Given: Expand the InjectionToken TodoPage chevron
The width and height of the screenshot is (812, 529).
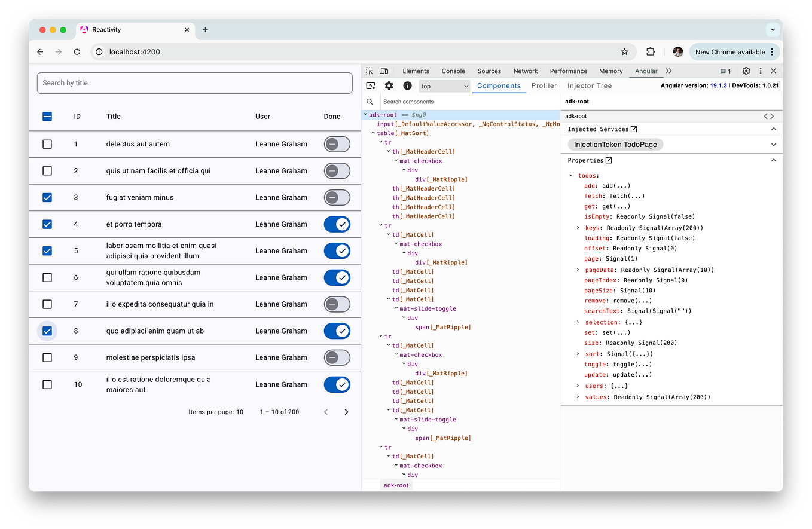Looking at the screenshot, I should coord(773,145).
